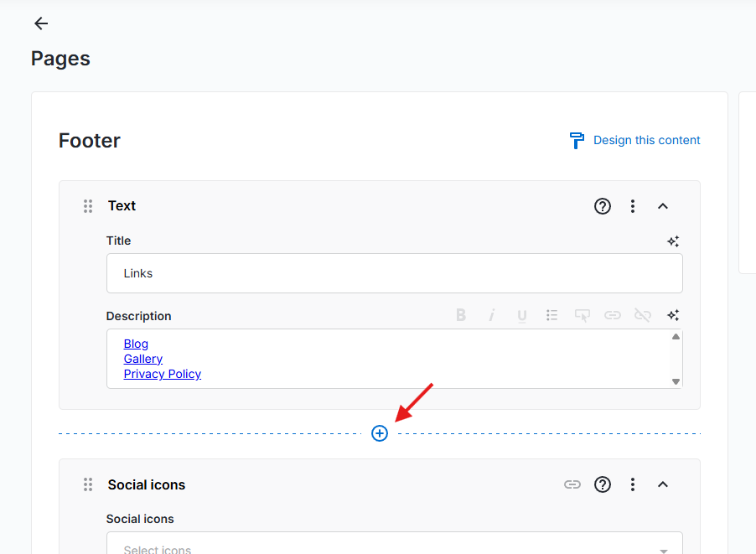Open the Select icons dropdown
Viewport: 756px width, 554px height.
[x=394, y=548]
